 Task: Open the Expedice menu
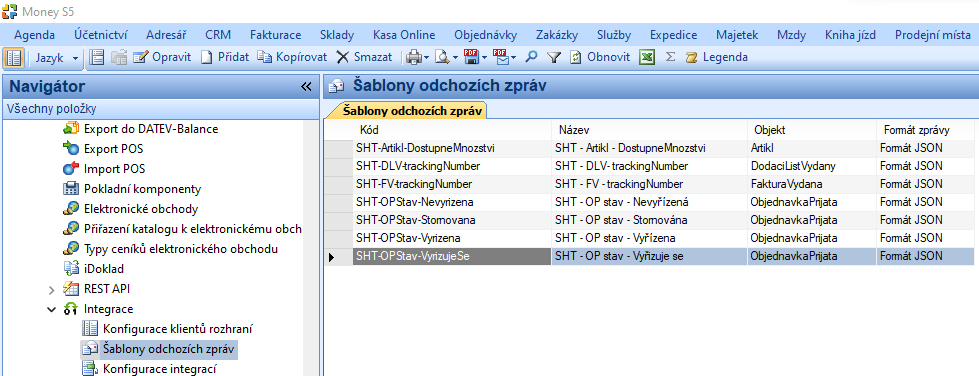674,35
